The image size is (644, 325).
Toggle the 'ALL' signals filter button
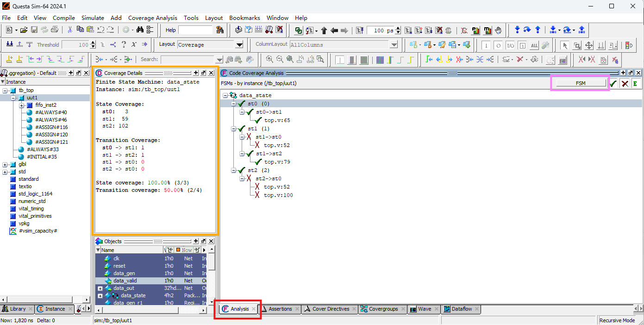click(x=534, y=45)
